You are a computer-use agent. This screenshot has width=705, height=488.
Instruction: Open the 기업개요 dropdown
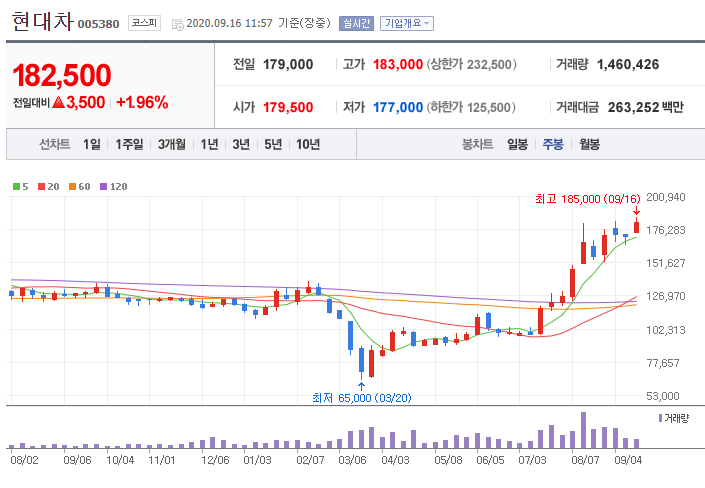[x=406, y=23]
